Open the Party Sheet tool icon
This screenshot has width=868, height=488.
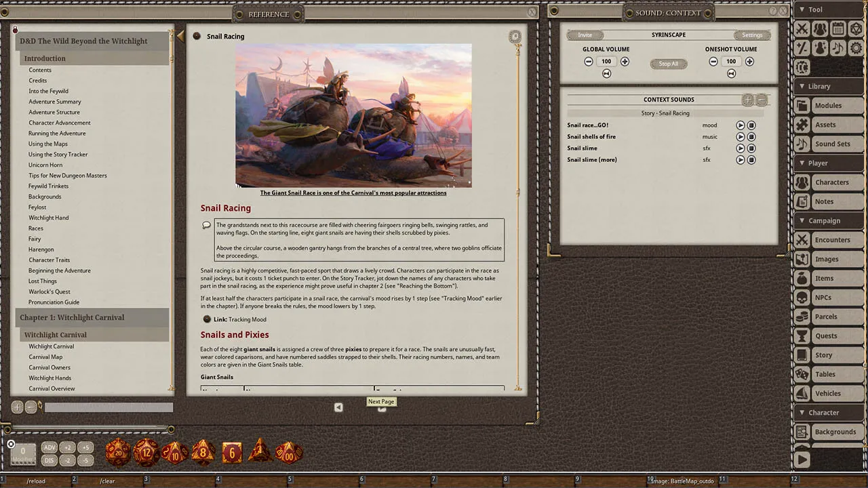coord(820,28)
